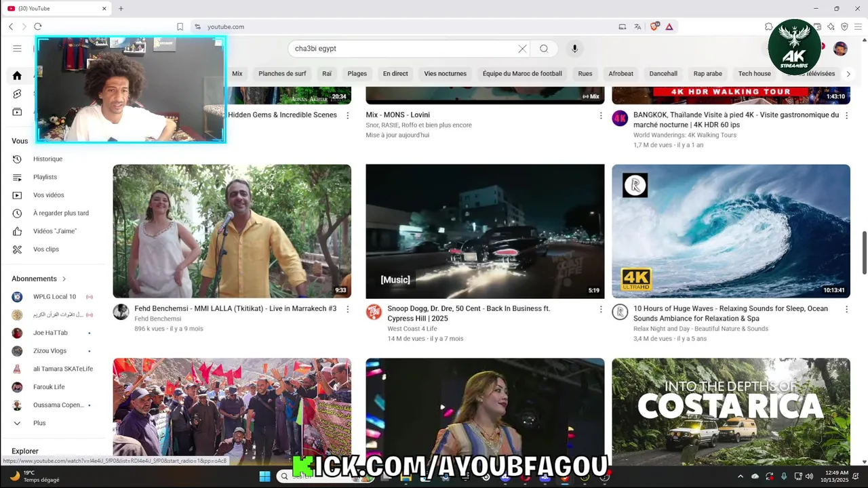Select the Mix filter chip
Screen dimensions: 868x488
(x=237, y=73)
